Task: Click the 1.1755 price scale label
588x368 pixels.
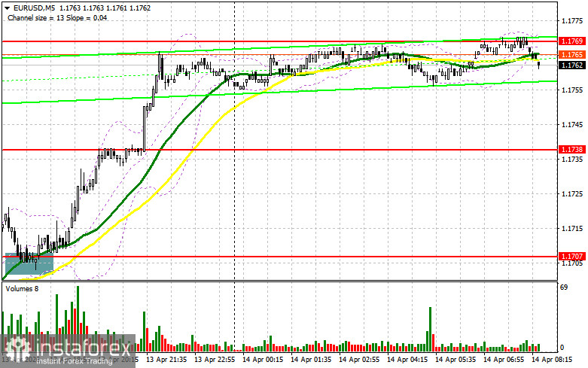Action: click(573, 90)
